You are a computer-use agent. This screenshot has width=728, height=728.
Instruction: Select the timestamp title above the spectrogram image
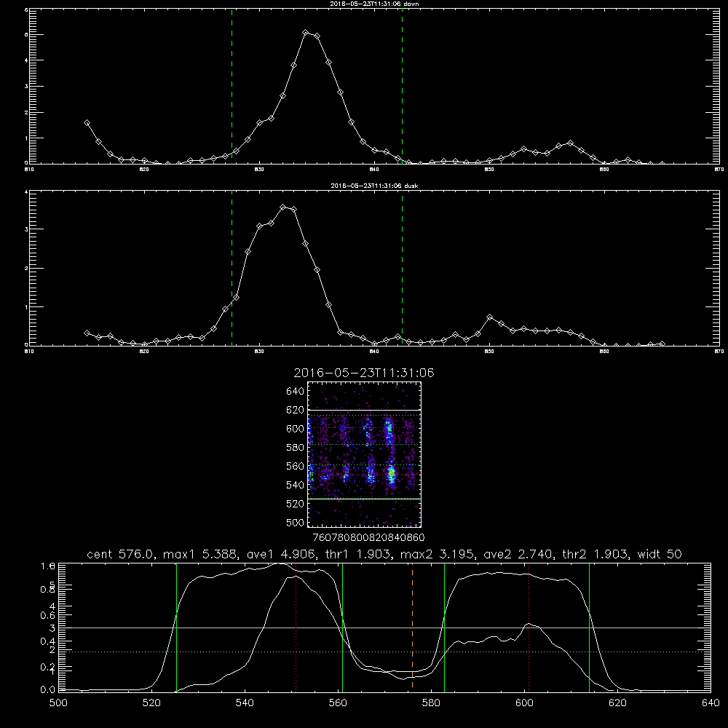pyautogui.click(x=363, y=373)
